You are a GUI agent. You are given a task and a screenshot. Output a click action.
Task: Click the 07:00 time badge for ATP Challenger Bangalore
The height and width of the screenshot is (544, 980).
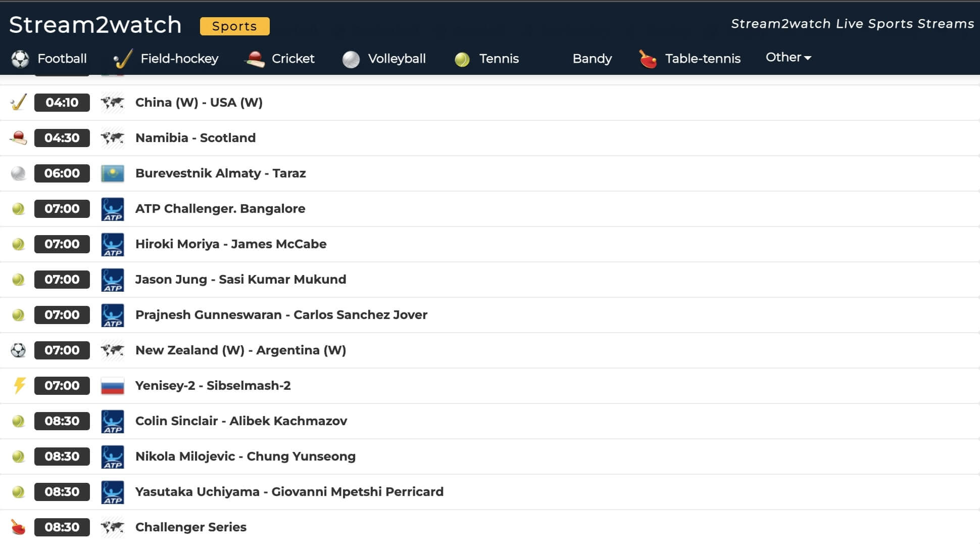coord(62,209)
